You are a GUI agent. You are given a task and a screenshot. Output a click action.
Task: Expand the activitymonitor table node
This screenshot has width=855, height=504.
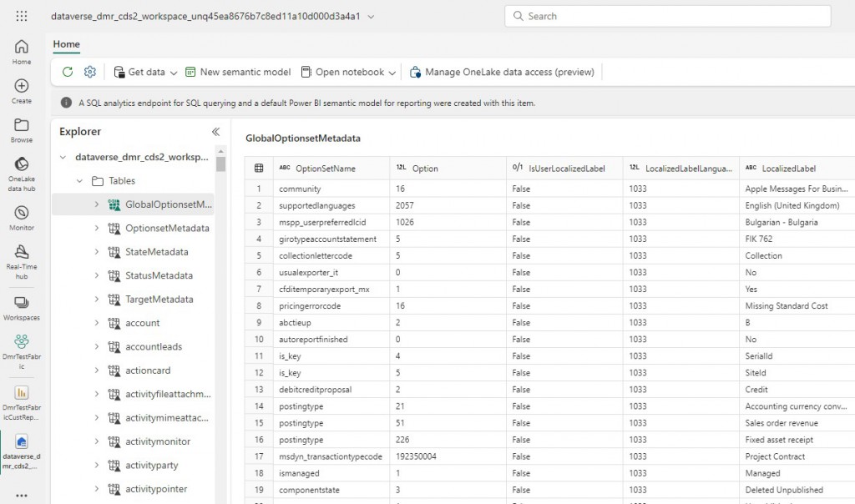[x=97, y=441]
